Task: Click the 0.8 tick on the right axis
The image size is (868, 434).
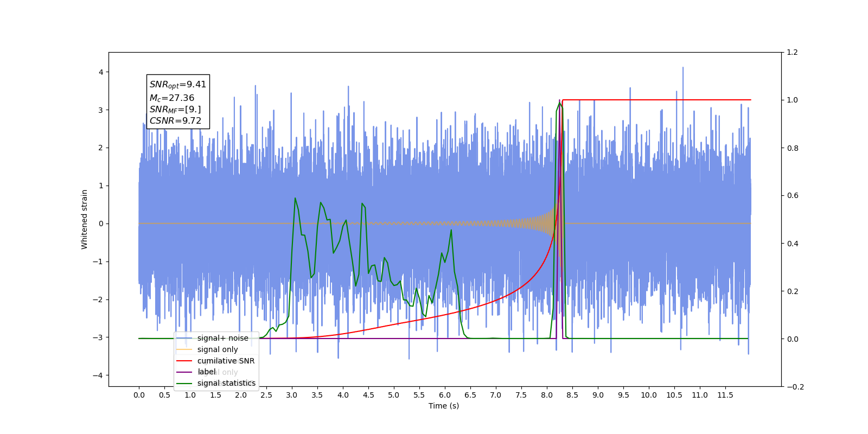Action: [x=793, y=148]
